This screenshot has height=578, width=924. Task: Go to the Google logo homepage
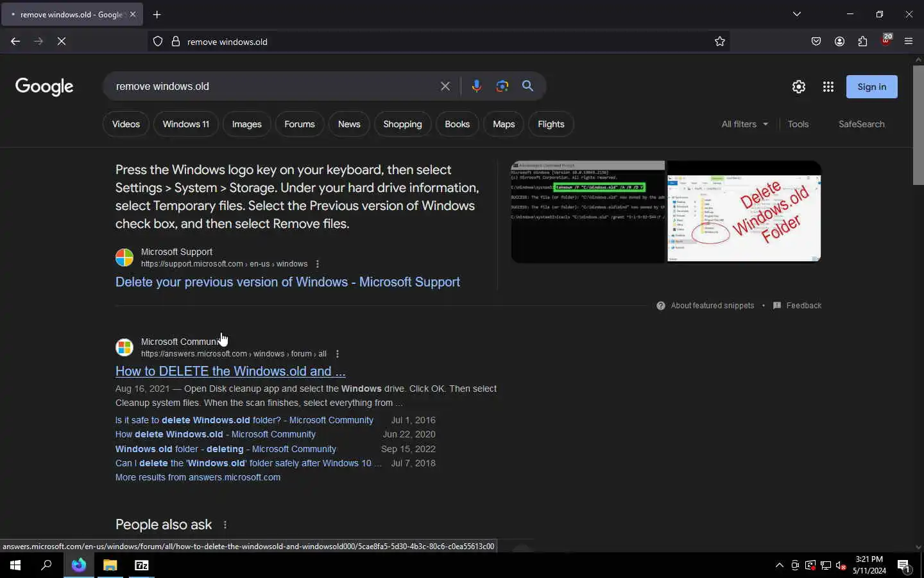[44, 87]
